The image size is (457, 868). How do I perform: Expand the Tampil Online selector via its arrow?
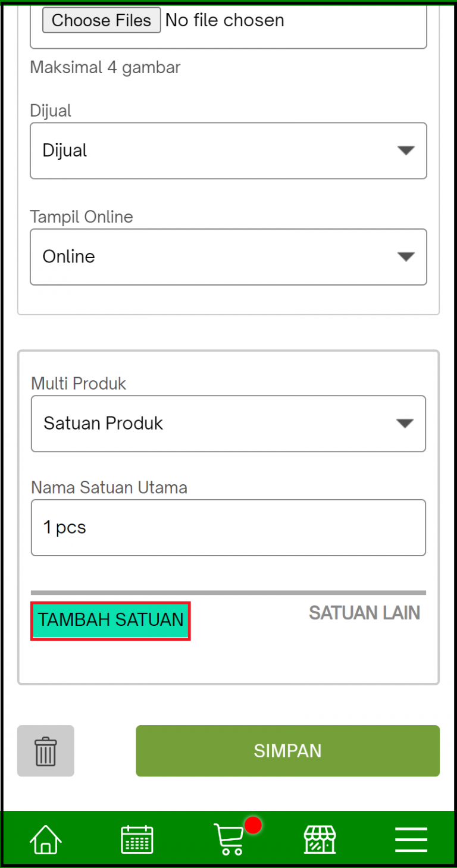coord(405,256)
